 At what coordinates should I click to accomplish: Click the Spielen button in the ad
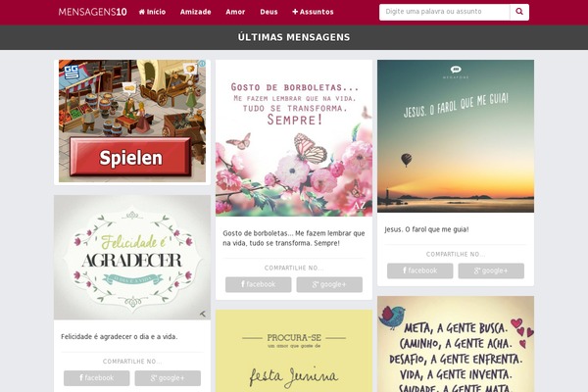(x=130, y=157)
